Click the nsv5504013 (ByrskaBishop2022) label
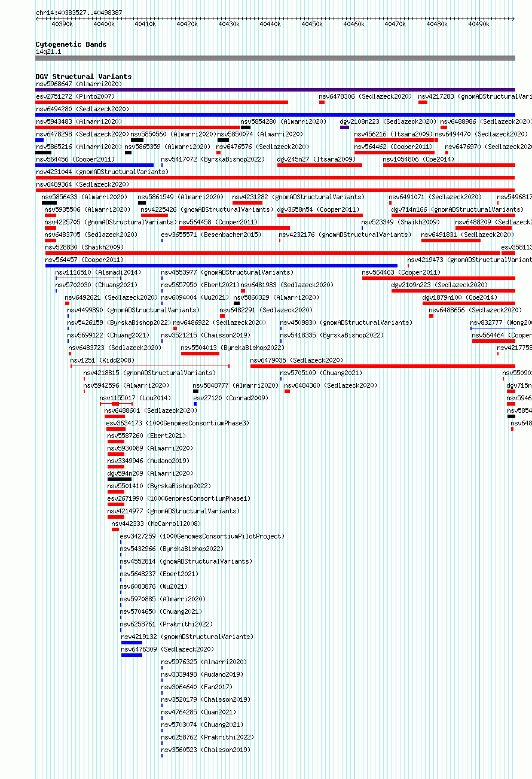The image size is (532, 779). (232, 348)
